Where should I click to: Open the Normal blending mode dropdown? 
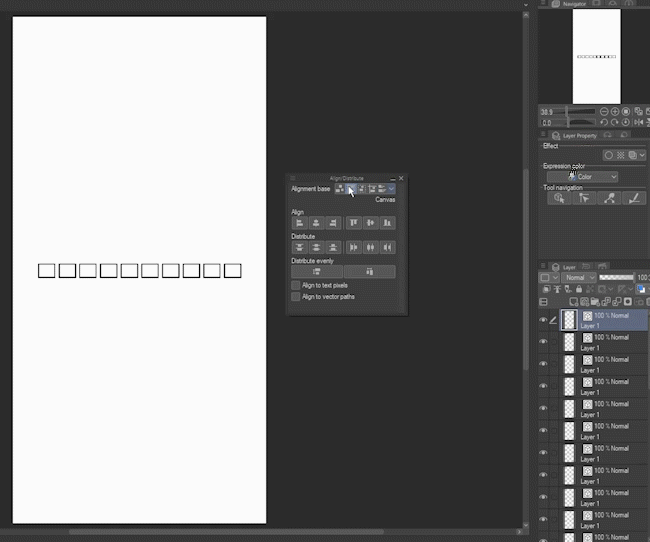[x=579, y=277]
